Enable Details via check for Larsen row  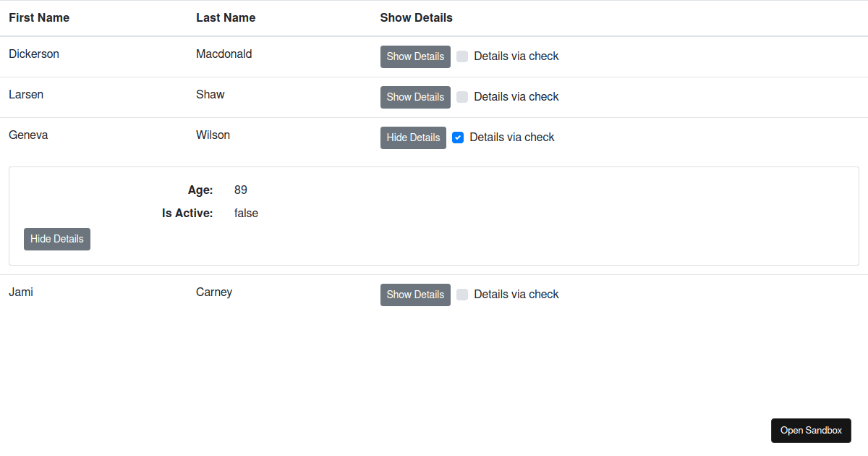462,96
